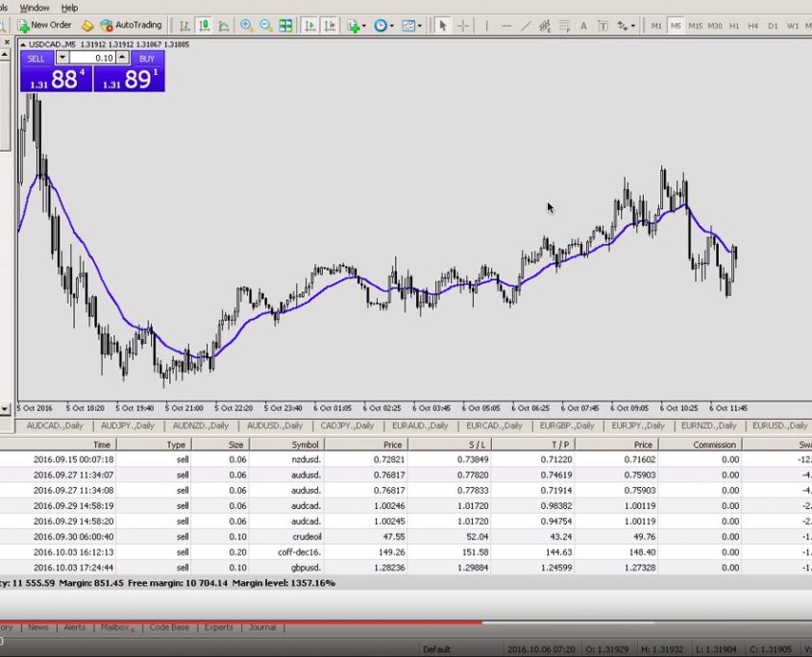Open a New Order
Viewport: 812px width, 657px height.
tap(44, 26)
